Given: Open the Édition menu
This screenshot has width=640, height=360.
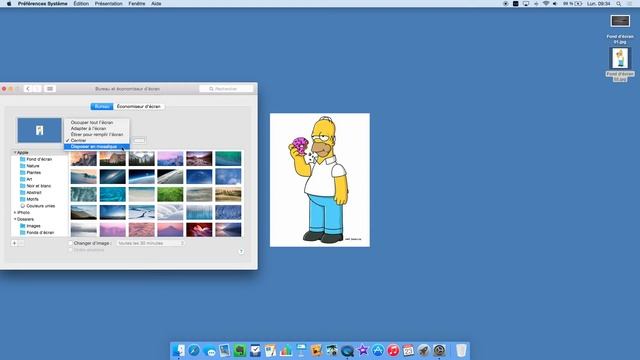Looking at the screenshot, I should [81, 3].
